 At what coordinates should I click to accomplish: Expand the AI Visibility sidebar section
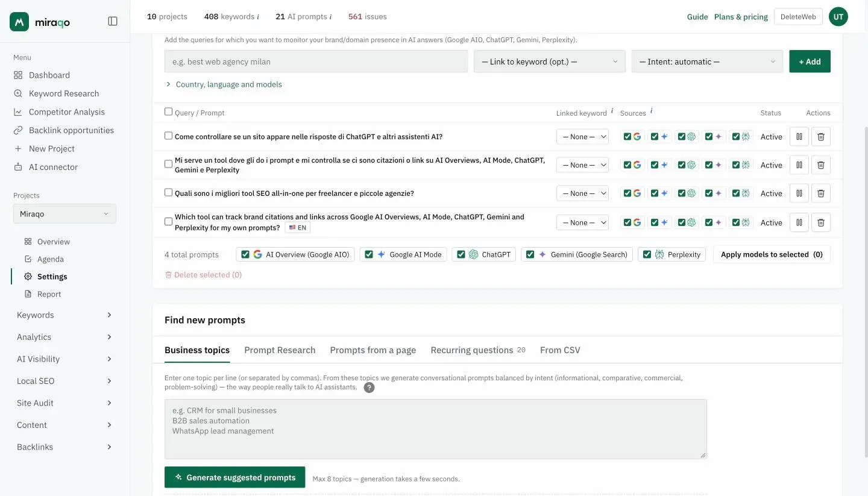pos(64,359)
